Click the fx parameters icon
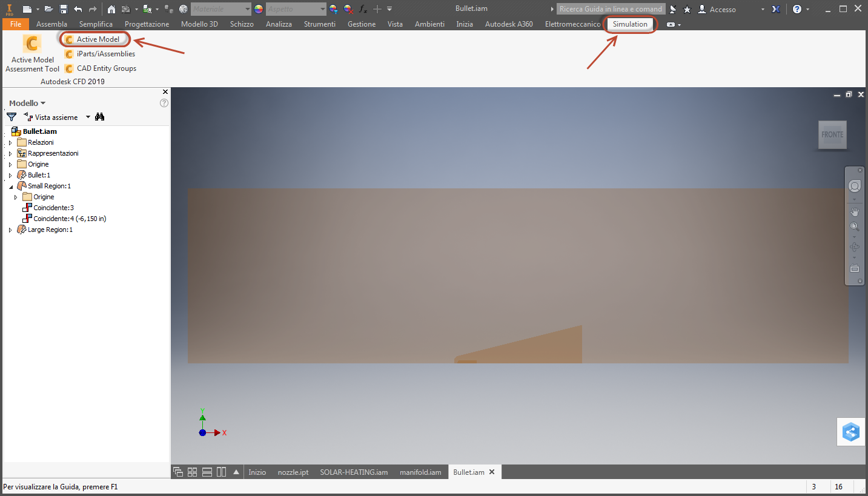 point(363,9)
